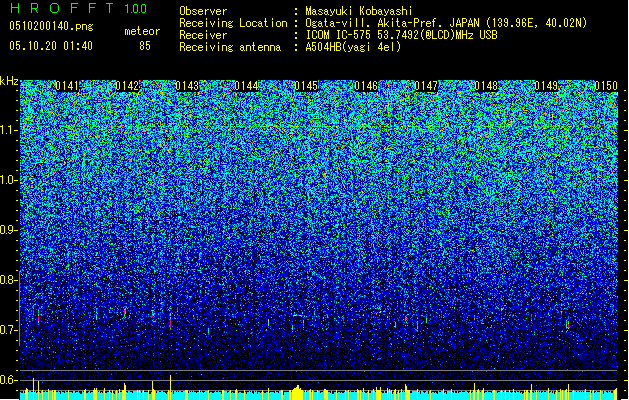The height and width of the screenshot is (400, 629).
Task: Click the 0149 time marker
Action: [546, 86]
